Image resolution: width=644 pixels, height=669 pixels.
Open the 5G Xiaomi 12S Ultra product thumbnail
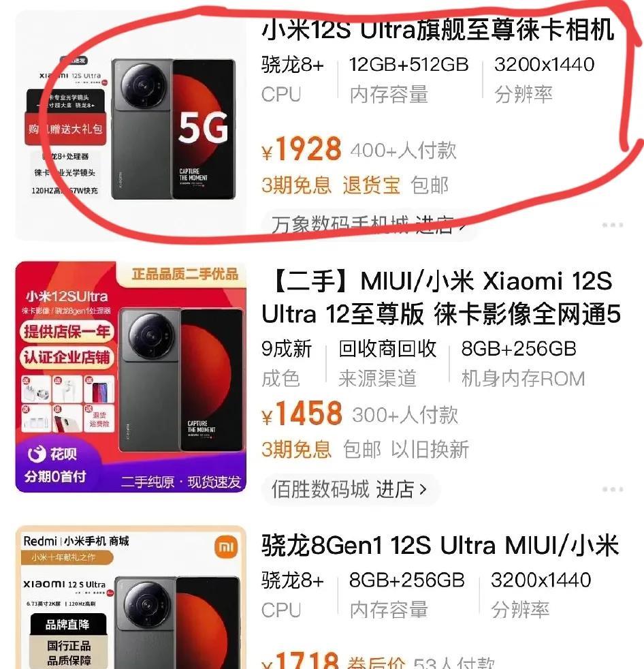pyautogui.click(x=131, y=126)
